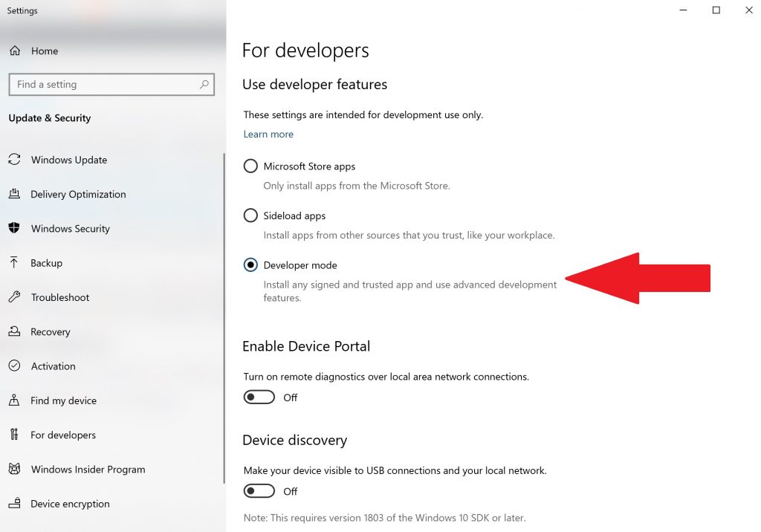Close the Settings window
Viewport: 761px width, 532px height.
tap(749, 10)
